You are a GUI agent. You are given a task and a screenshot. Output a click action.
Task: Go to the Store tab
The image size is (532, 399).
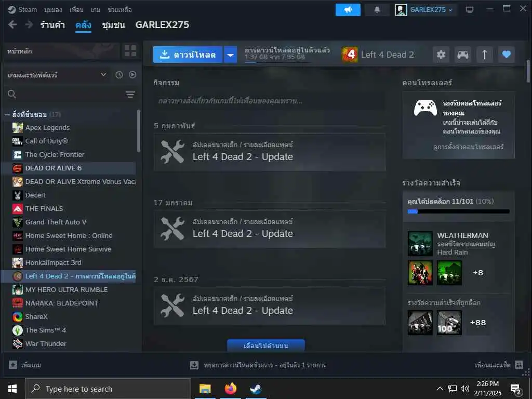[x=52, y=25]
